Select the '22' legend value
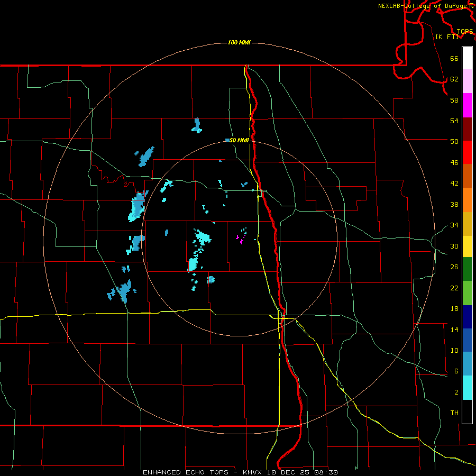Screen dimensions: 476x476 [x=454, y=288]
